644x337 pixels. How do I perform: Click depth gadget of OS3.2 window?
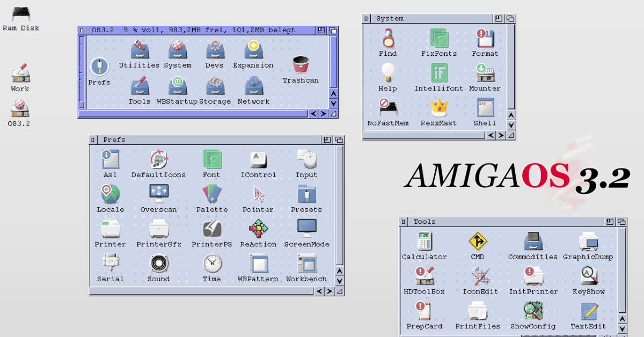[x=333, y=30]
